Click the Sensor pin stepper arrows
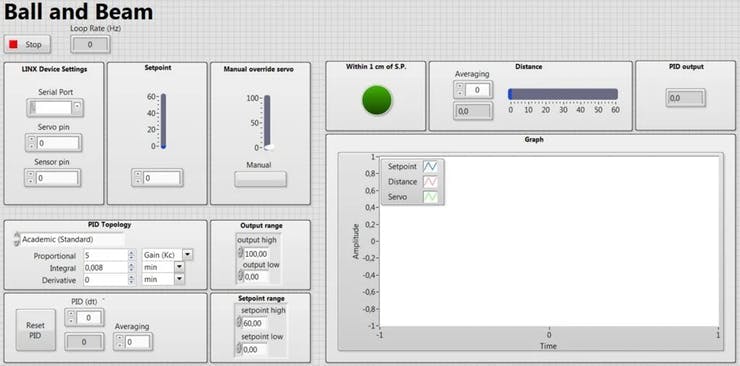This screenshot has width=740, height=366. 30,178
